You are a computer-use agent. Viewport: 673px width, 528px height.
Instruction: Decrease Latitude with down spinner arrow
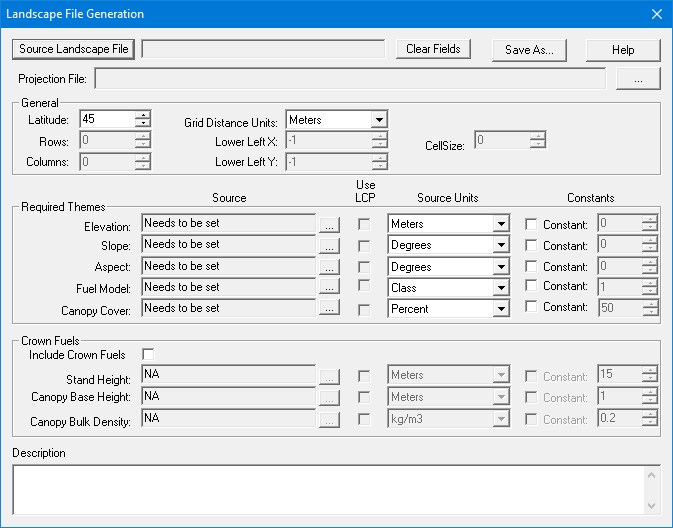142,123
